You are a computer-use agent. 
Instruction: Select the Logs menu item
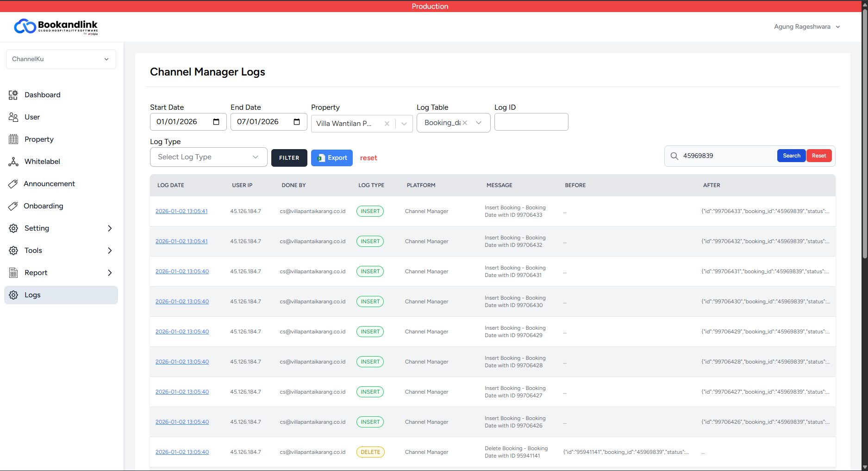click(x=61, y=295)
